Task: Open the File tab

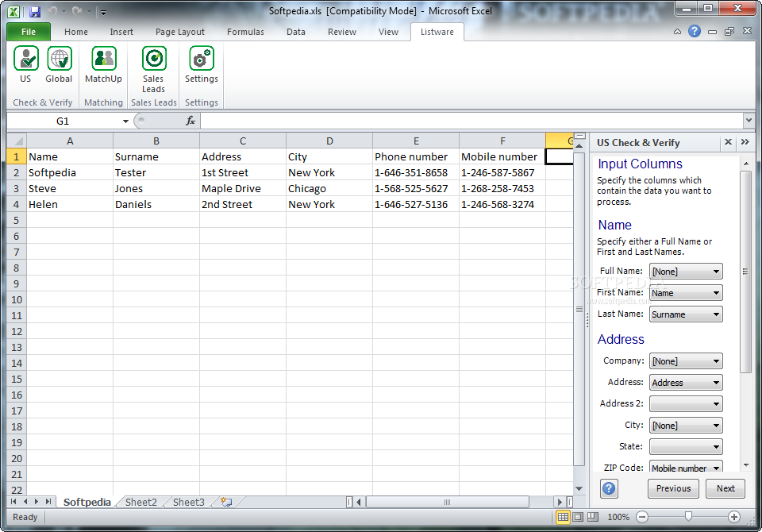Action: 29,32
